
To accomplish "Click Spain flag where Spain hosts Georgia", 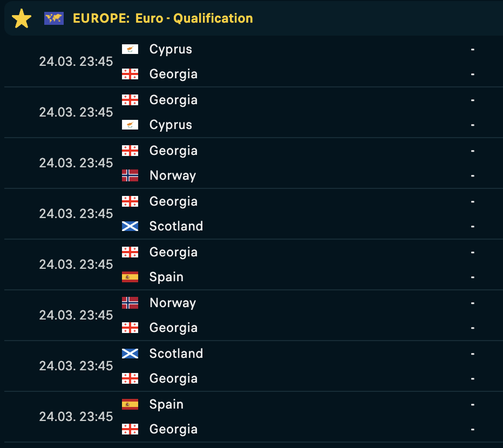I will (x=130, y=404).
